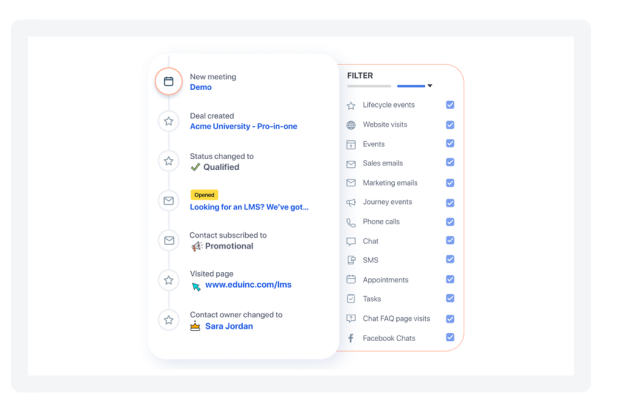Click the blue bar in the Filter header
This screenshot has height=416, width=623.
[410, 86]
